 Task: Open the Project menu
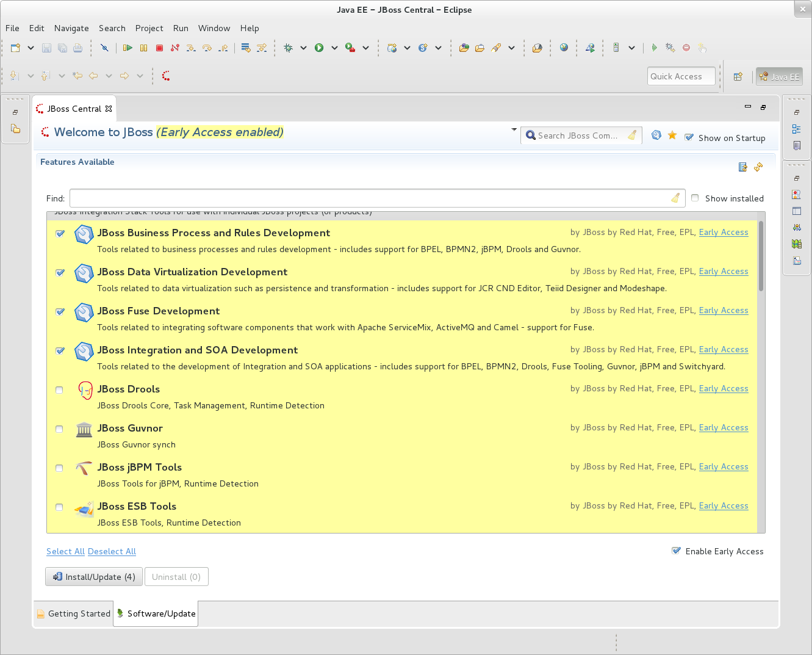point(149,28)
